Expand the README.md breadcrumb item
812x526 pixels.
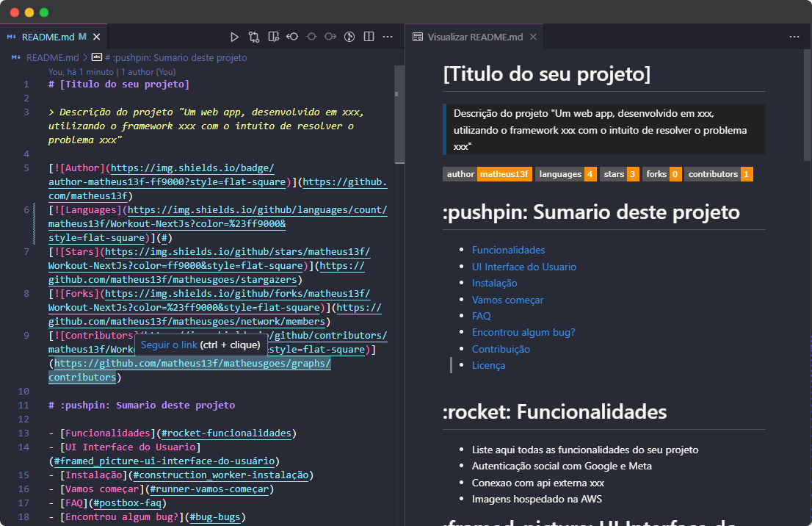click(x=52, y=57)
